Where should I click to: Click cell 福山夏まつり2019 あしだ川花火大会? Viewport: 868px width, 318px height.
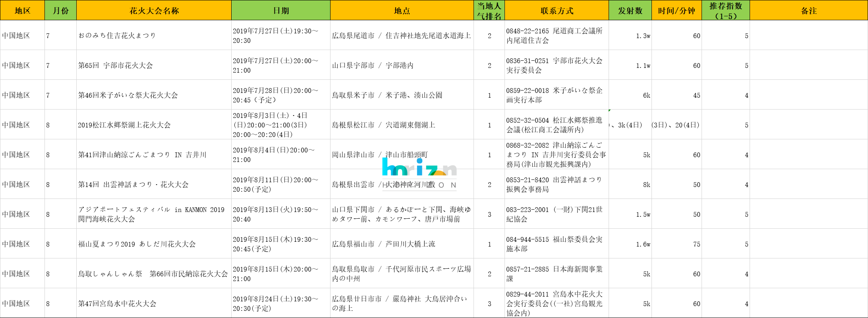154,244
